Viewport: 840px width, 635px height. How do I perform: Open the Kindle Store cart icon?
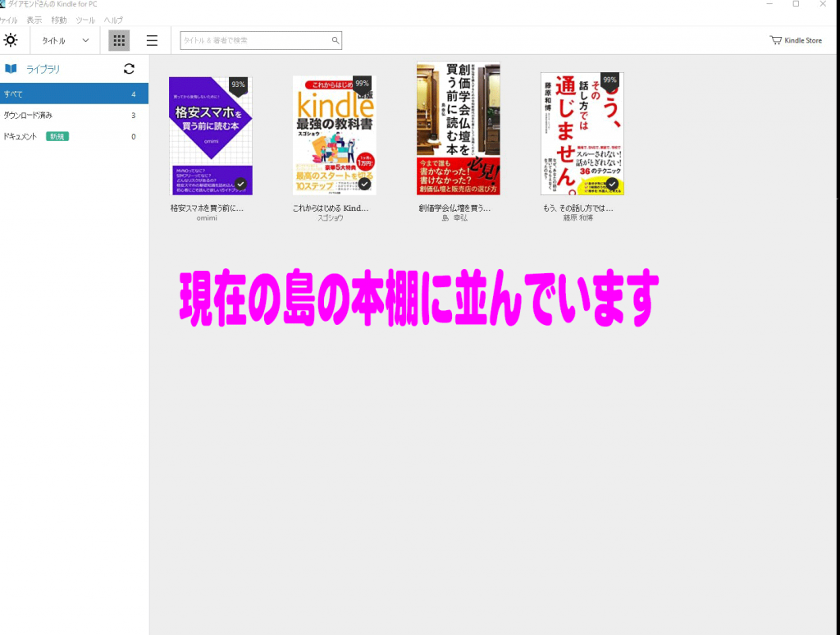pyautogui.click(x=775, y=40)
